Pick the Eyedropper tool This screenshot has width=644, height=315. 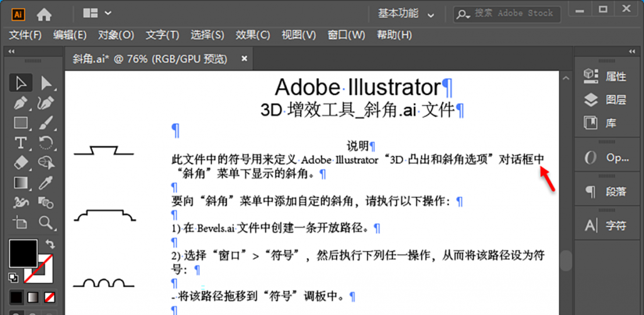(x=46, y=183)
